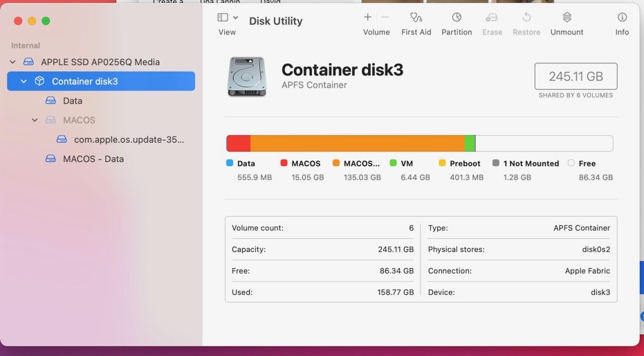Unmount the container via eject icon
The image size is (644, 356).
pos(567,17)
